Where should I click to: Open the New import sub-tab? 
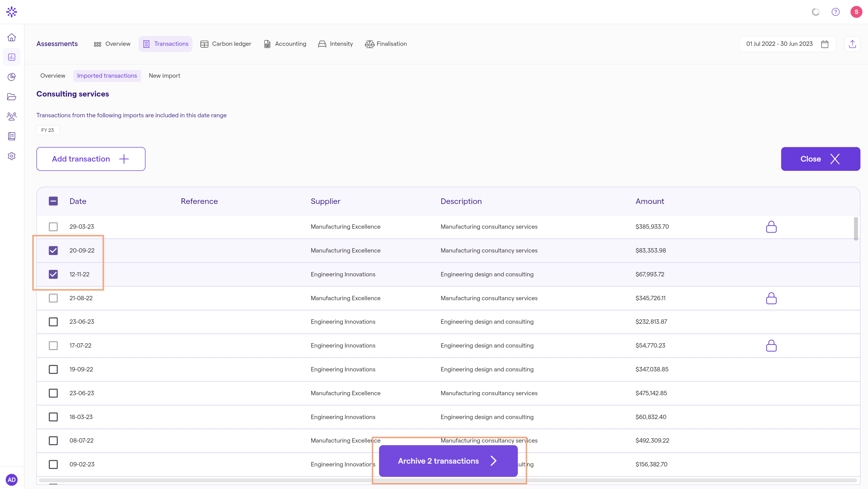(x=164, y=76)
